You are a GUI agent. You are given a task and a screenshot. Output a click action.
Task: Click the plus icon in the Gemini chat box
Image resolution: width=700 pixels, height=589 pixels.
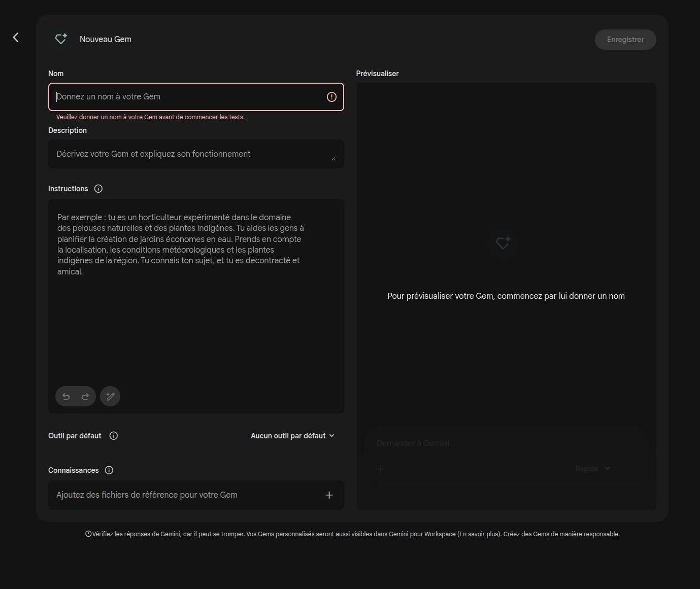coord(380,469)
